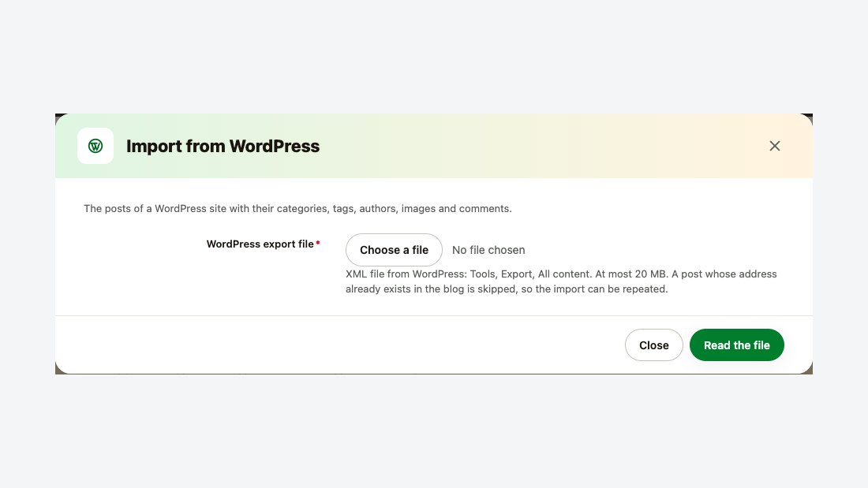Image resolution: width=868 pixels, height=488 pixels.
Task: Click the 'WordPress export file' label
Action: tap(260, 244)
